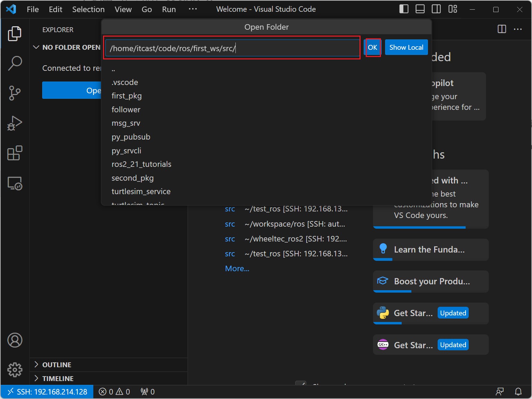Click the Show Local button
This screenshot has height=399, width=532.
406,47
